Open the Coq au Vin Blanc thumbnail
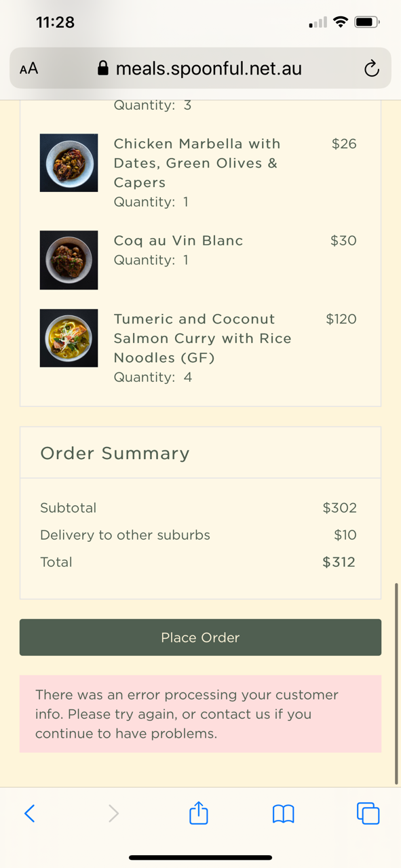Image resolution: width=401 pixels, height=868 pixels. (x=69, y=260)
